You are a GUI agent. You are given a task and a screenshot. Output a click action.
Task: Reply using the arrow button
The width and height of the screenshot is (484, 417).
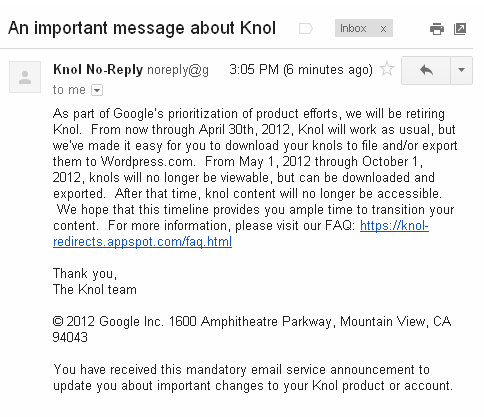(426, 70)
